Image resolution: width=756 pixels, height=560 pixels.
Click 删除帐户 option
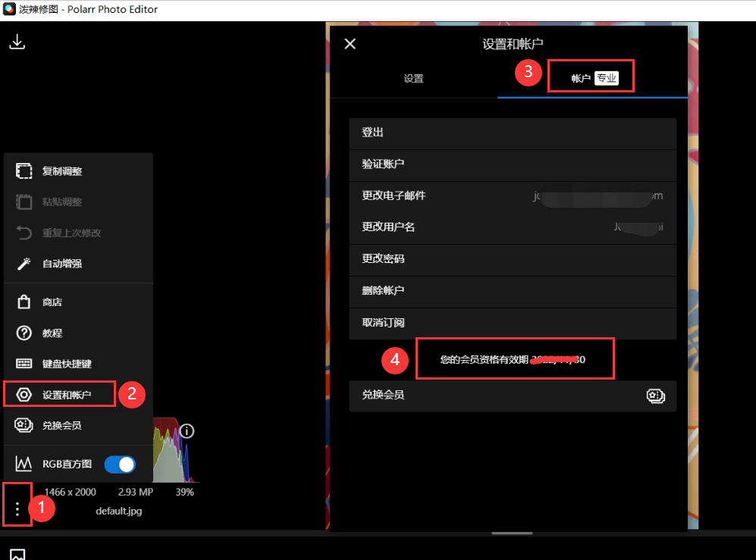512,291
